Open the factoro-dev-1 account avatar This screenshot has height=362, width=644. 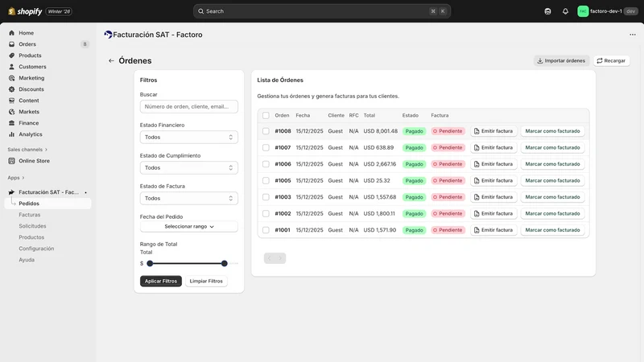pos(583,11)
